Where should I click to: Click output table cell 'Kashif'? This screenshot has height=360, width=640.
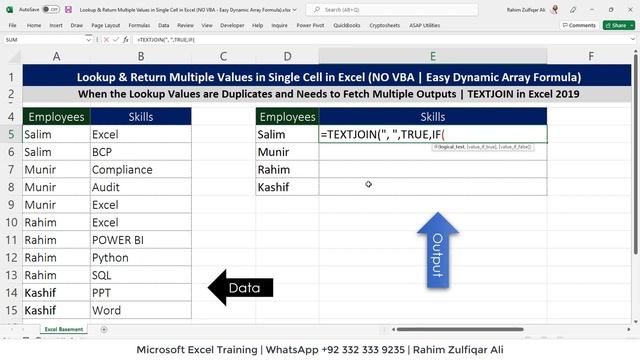pyautogui.click(x=287, y=187)
